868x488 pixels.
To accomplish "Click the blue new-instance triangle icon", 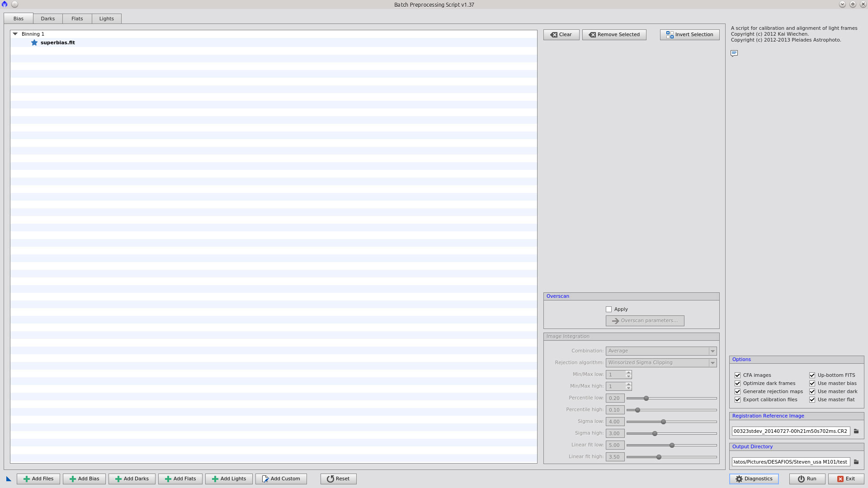I will click(x=9, y=479).
